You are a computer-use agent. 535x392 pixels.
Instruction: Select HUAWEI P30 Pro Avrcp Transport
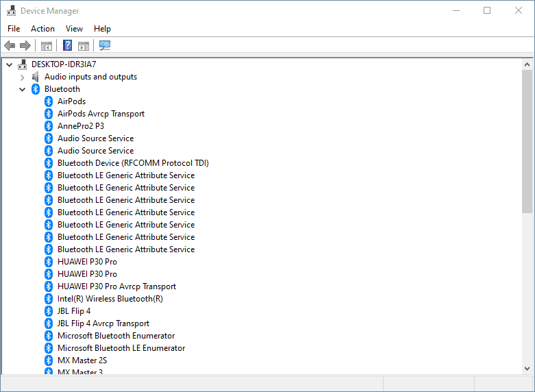point(116,286)
